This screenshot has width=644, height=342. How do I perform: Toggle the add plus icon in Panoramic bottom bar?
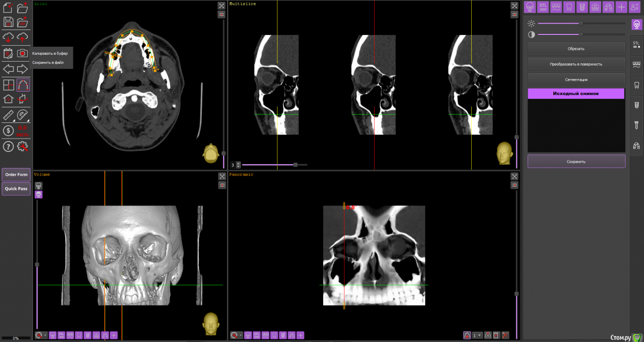(x=300, y=336)
